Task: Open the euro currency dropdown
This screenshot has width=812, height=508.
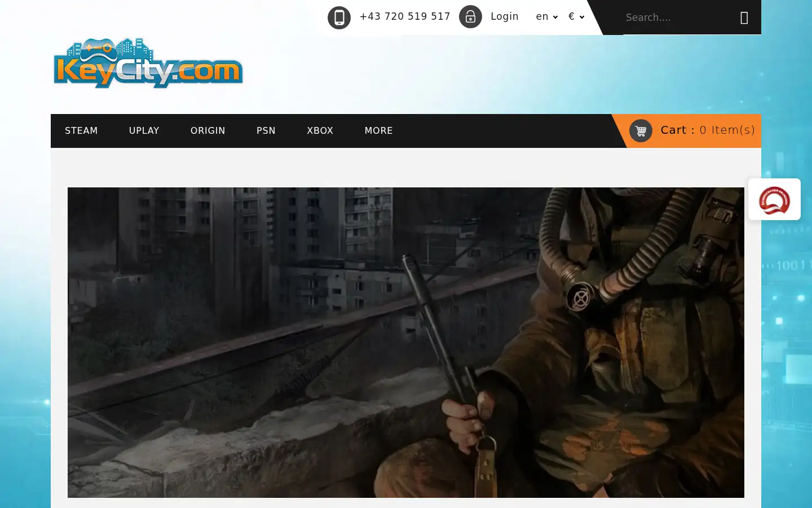Action: (576, 16)
